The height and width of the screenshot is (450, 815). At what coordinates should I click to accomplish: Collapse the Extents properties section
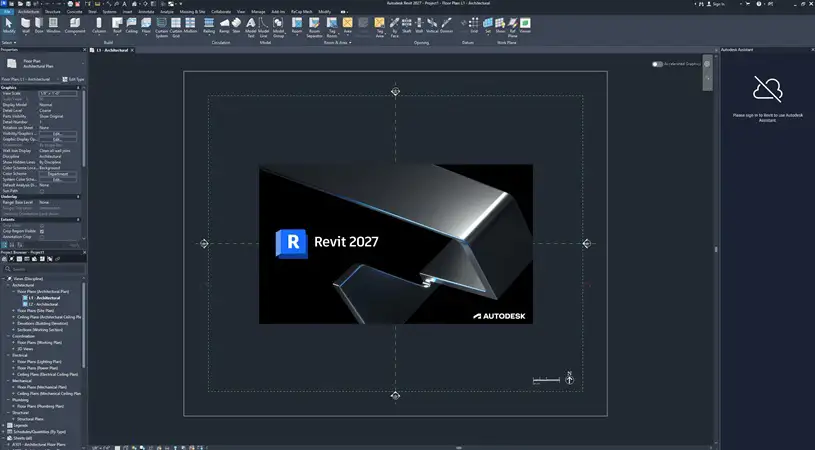(78, 220)
